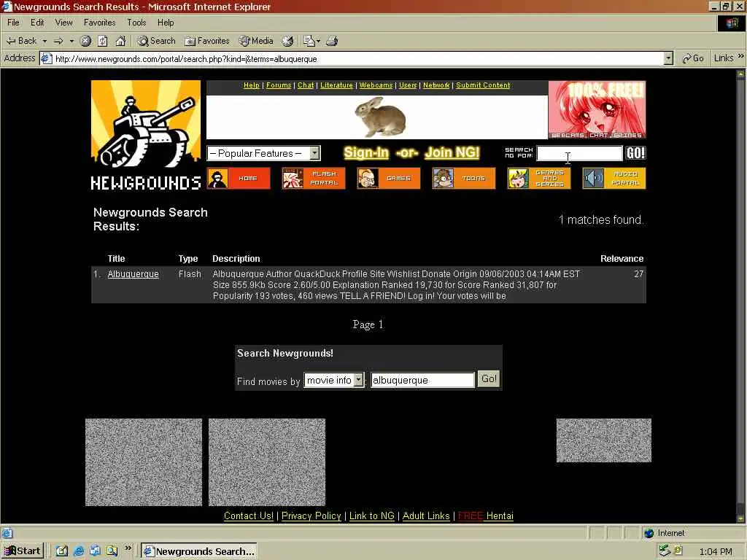Click the Go button beside the address bar
The image size is (747, 560).
click(693, 58)
